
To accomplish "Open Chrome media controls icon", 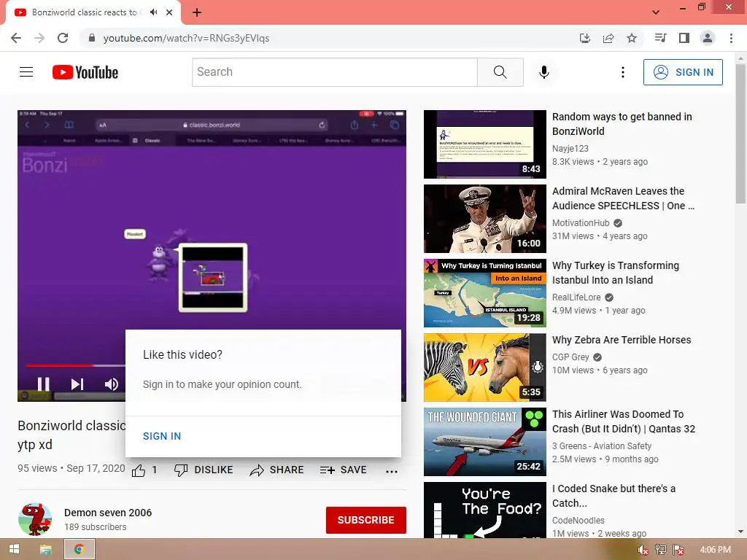I will (x=660, y=38).
